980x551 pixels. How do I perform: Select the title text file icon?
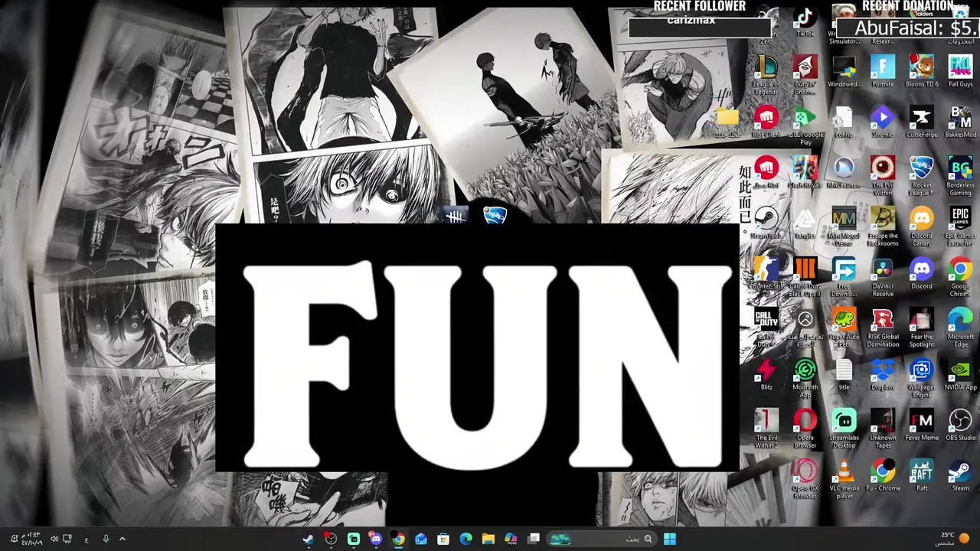(844, 374)
